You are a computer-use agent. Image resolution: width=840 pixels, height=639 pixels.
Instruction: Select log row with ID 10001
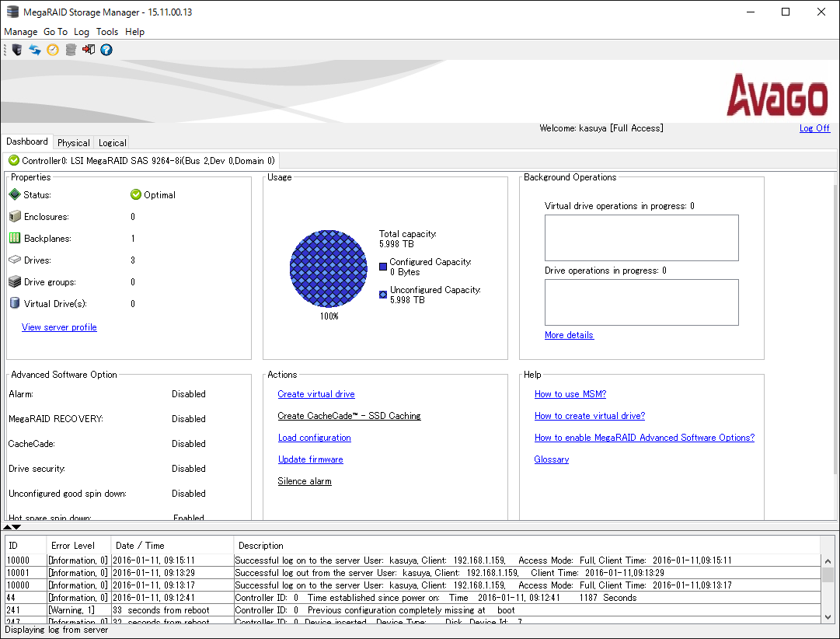[413, 573]
